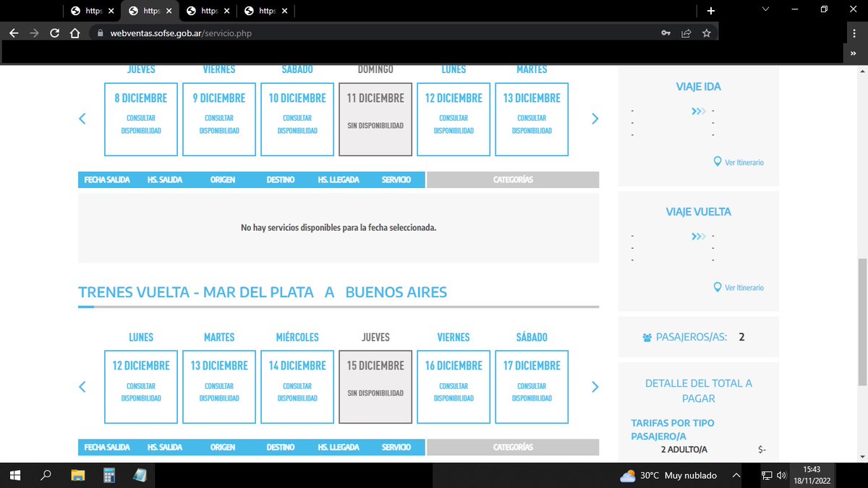The width and height of the screenshot is (868, 488).
Task: Select return 12 Diciembre card under Lunes
Action: [x=141, y=387]
